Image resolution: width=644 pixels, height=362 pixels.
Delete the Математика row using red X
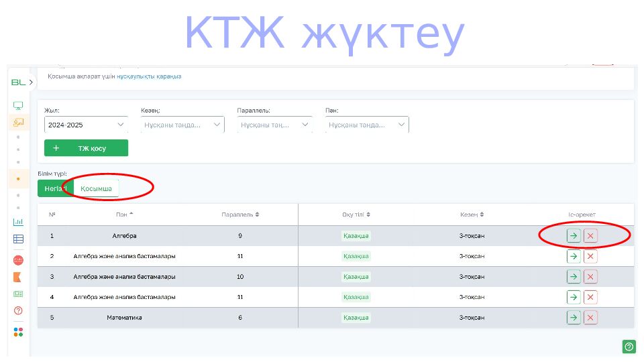(590, 317)
